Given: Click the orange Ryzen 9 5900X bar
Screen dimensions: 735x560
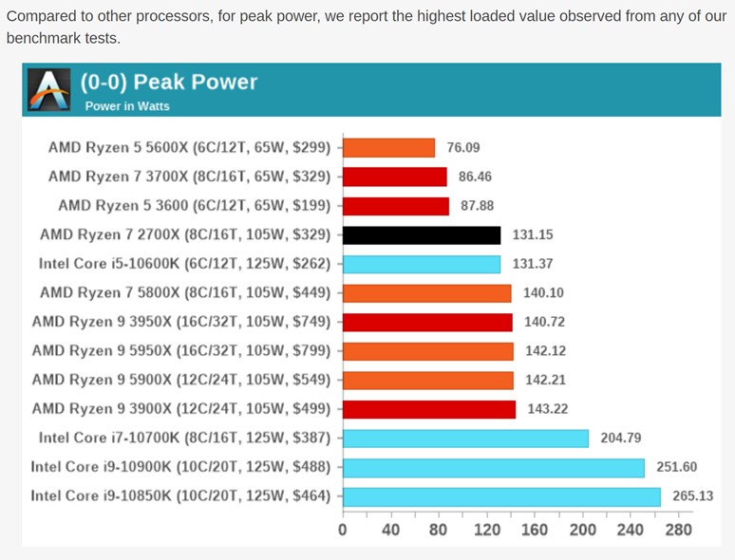Looking at the screenshot, I should [x=427, y=380].
